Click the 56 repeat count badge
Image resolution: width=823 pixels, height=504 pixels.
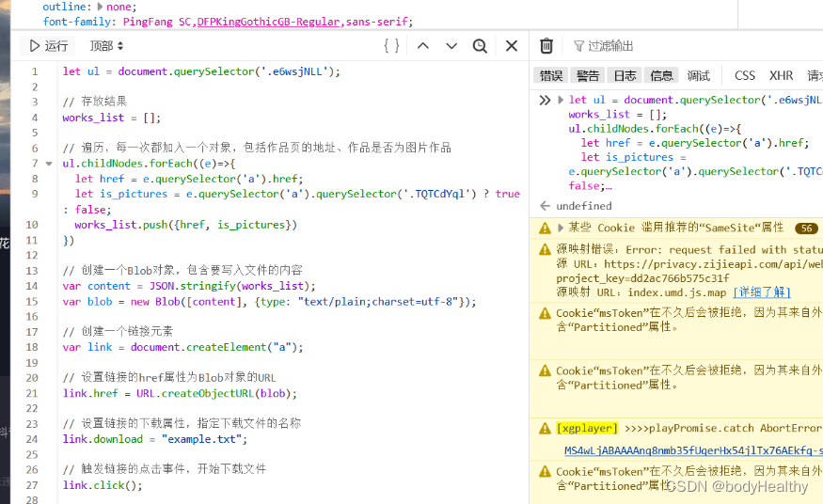[x=807, y=228]
